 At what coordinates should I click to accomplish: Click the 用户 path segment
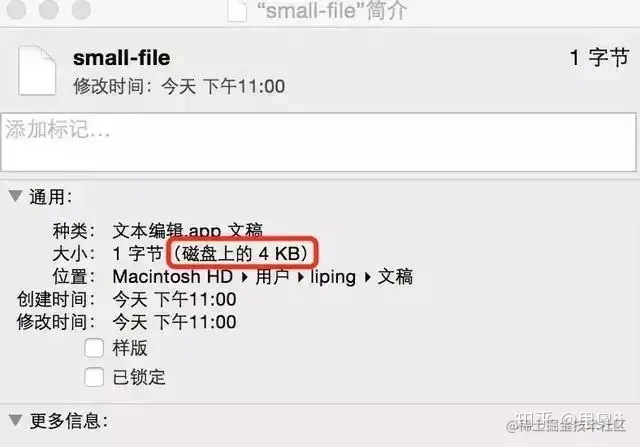click(272, 277)
